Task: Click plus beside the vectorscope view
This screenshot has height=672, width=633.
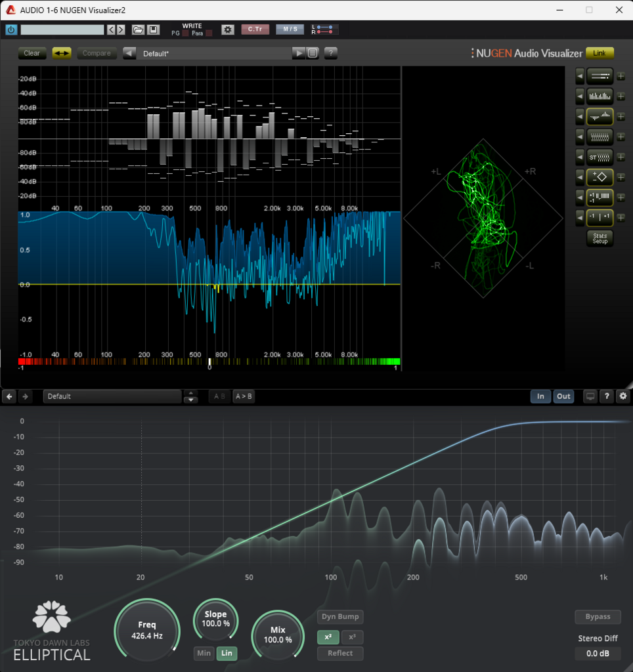Action: click(621, 177)
